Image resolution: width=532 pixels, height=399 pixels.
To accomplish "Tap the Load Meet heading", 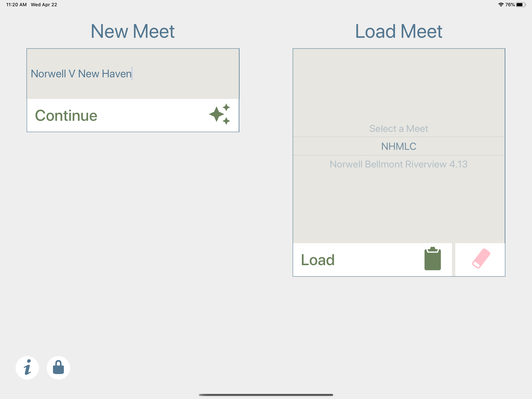I will tap(399, 31).
